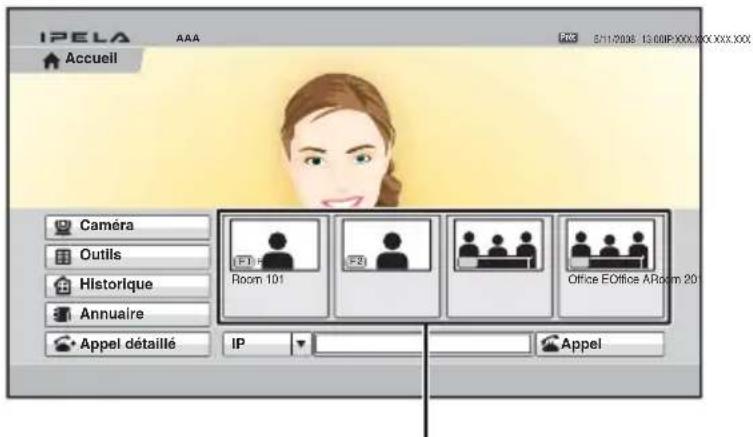Click the Room 101 label
Image resolution: width=753 pixels, height=437 pixels.
pyautogui.click(x=258, y=279)
